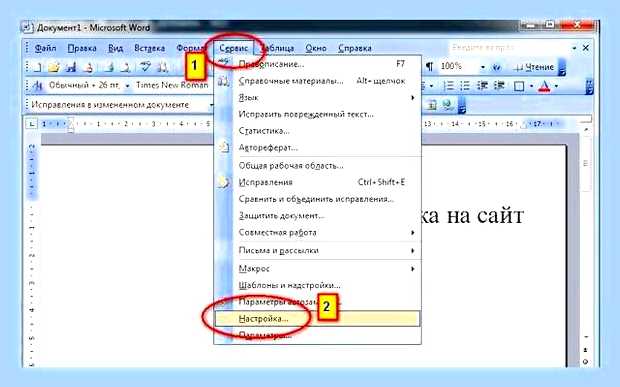
Task: Open the Справка menu
Action: tap(355, 48)
